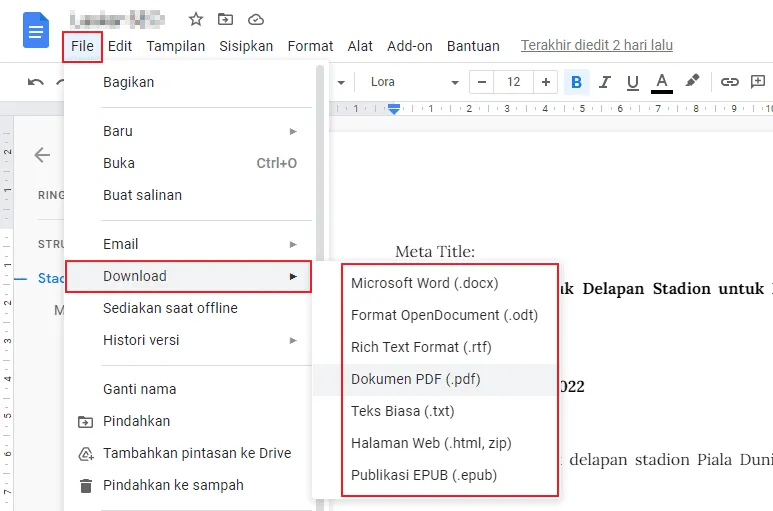Screen dimensions: 773x511
Task: Click the Undo arrow
Action: click(35, 82)
